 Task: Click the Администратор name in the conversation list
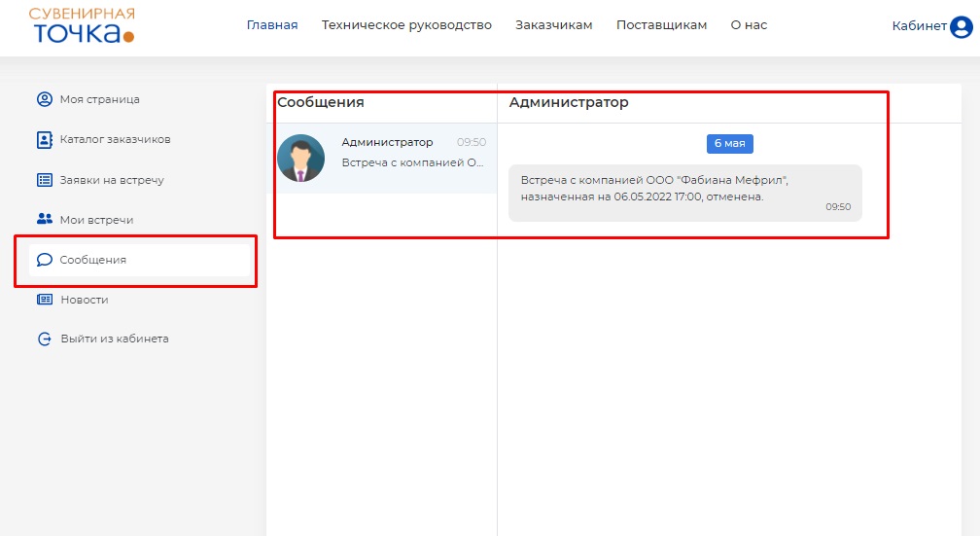coord(387,142)
